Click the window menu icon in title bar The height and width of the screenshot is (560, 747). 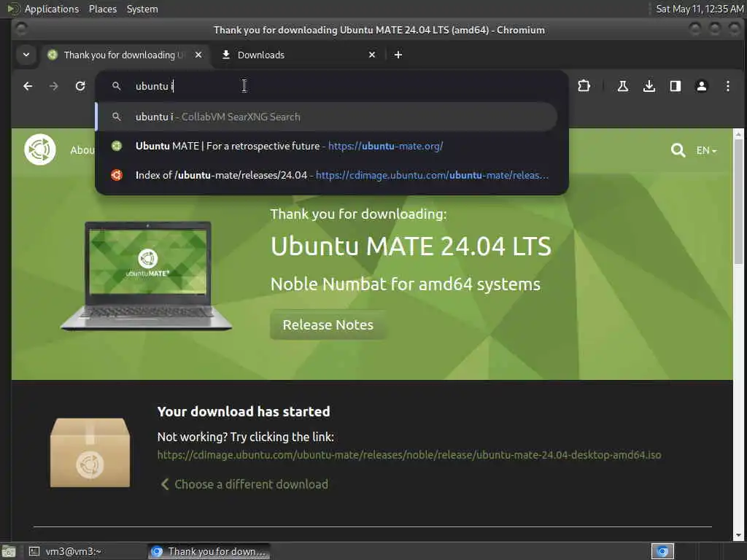(21, 29)
